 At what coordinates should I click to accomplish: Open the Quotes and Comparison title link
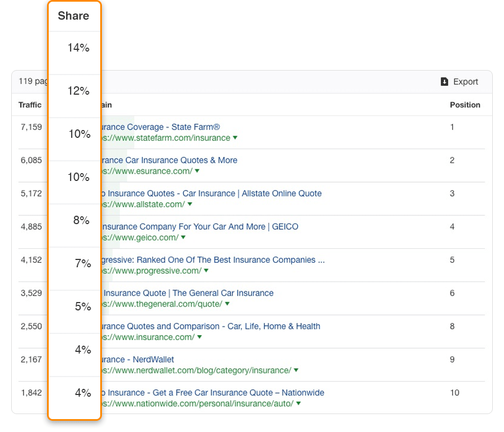(x=211, y=326)
